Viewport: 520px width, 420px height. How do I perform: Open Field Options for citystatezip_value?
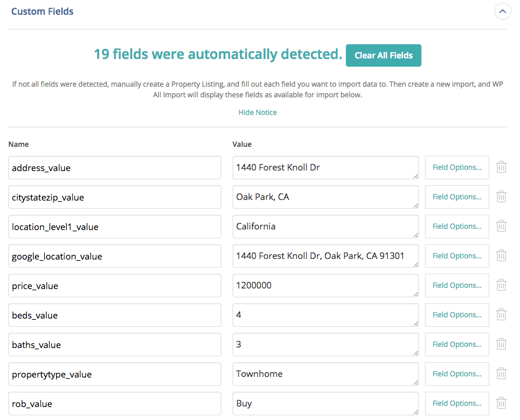pyautogui.click(x=457, y=197)
